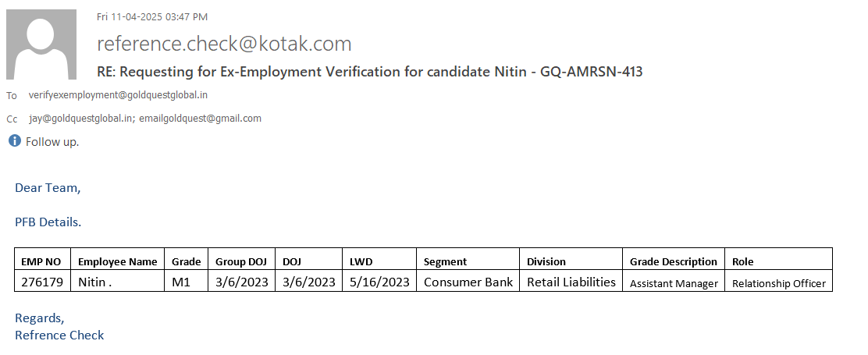The width and height of the screenshot is (868, 355).
Task: Click the blue Follow up info icon
Action: tap(14, 141)
